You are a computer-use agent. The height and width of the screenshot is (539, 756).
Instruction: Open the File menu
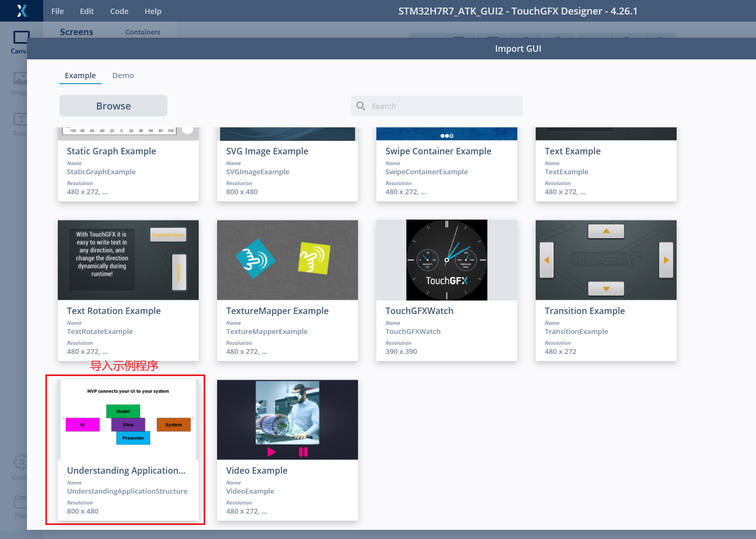point(57,11)
